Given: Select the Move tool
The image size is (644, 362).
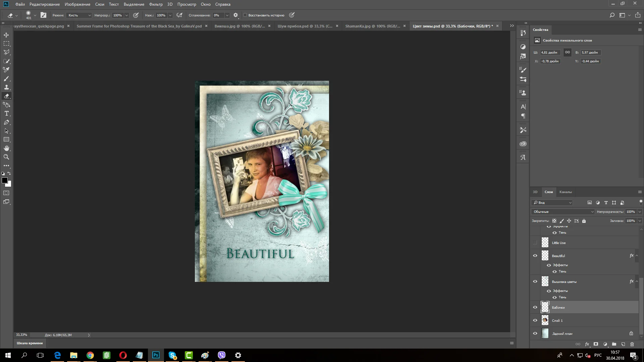Looking at the screenshot, I should pyautogui.click(x=6, y=35).
